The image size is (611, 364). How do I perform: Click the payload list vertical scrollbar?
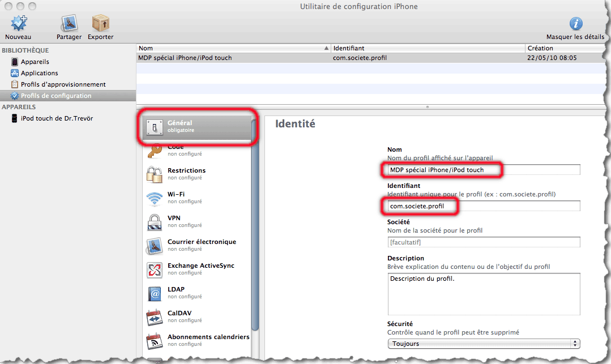(255, 226)
